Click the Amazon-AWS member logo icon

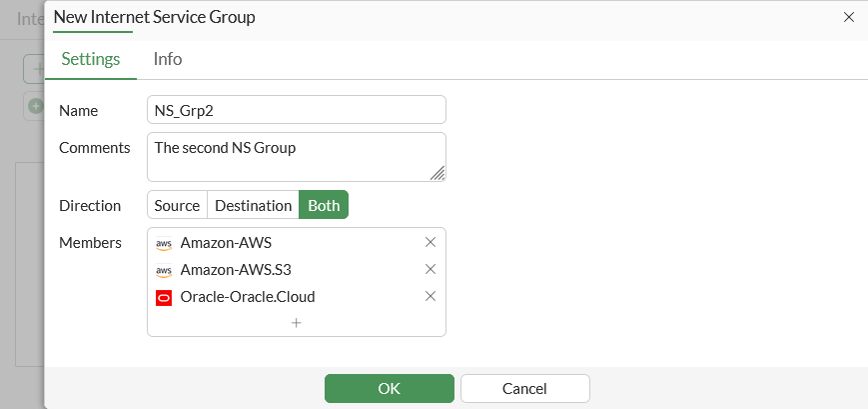(x=164, y=243)
